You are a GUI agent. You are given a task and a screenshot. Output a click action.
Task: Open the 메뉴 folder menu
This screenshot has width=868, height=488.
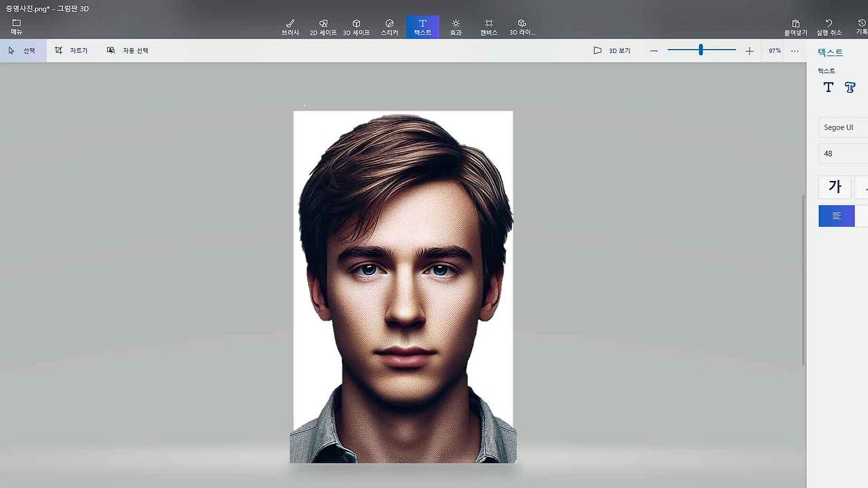click(x=16, y=27)
